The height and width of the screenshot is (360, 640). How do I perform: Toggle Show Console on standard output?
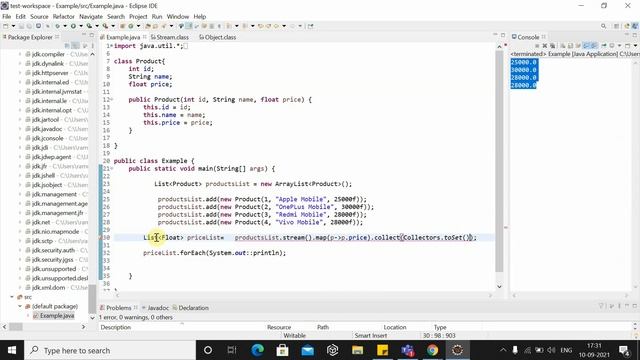[x=586, y=46]
